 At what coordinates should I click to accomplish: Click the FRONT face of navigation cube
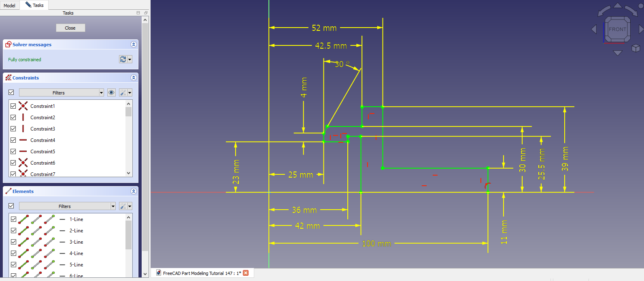click(x=617, y=29)
